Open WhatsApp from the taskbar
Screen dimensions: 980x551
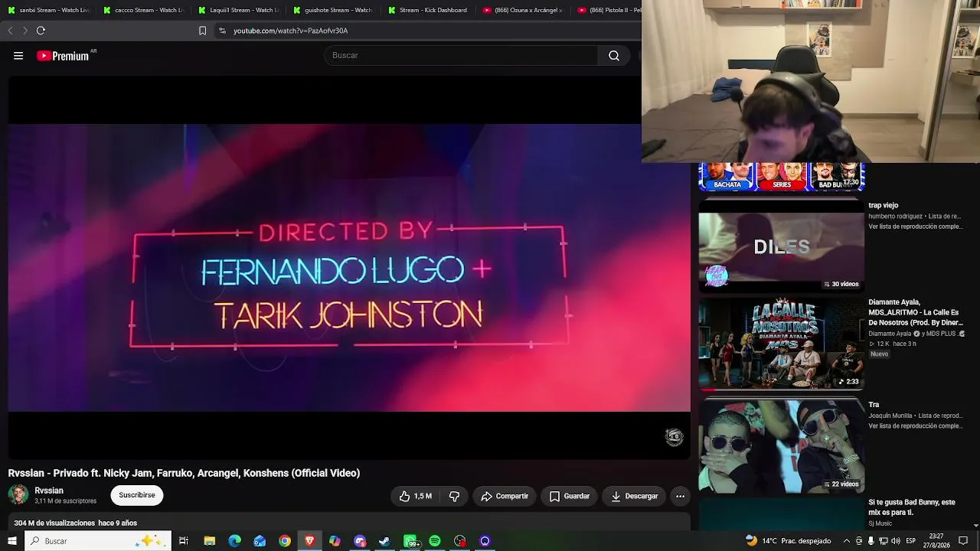point(410,541)
